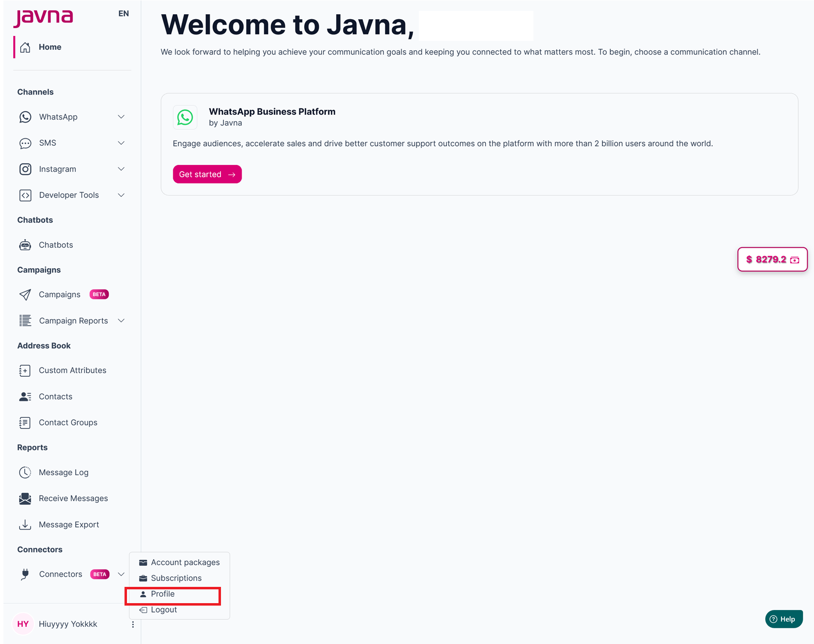The height and width of the screenshot is (644, 814).
Task: Click the Connectors BETA badge
Action: [100, 574]
